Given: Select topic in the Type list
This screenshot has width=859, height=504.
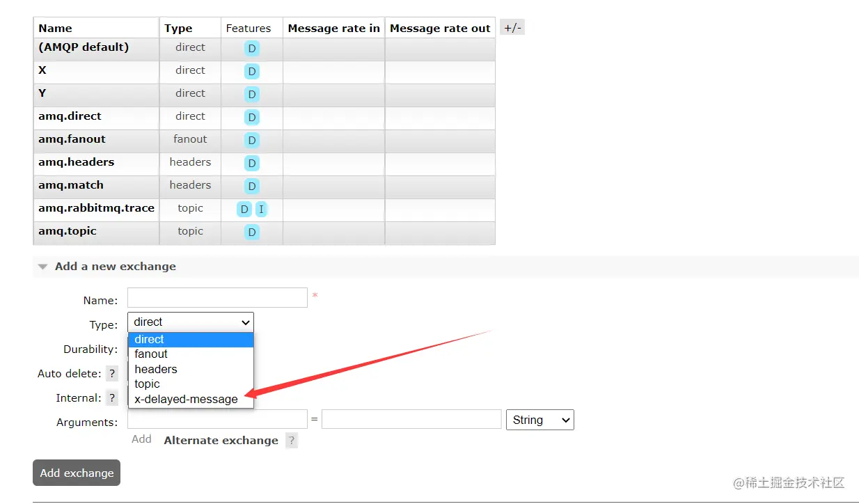Looking at the screenshot, I should point(191,384).
